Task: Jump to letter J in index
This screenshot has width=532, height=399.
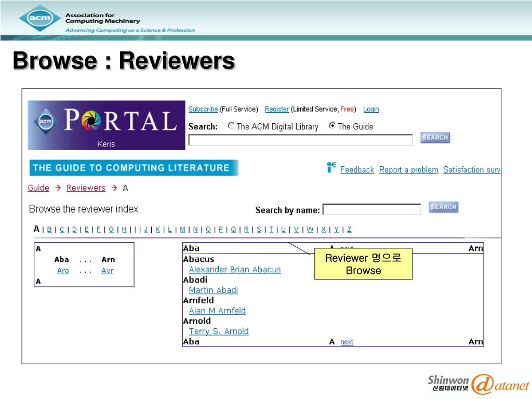Action: tap(146, 230)
